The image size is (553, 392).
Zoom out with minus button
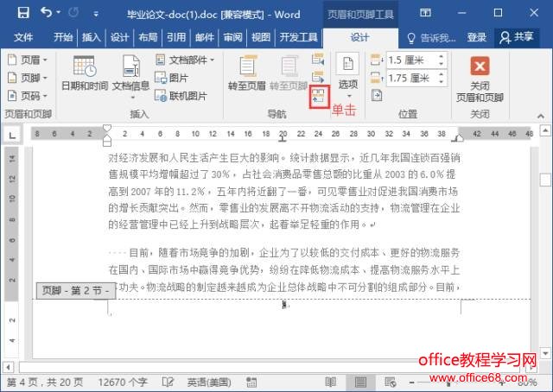click(411, 383)
